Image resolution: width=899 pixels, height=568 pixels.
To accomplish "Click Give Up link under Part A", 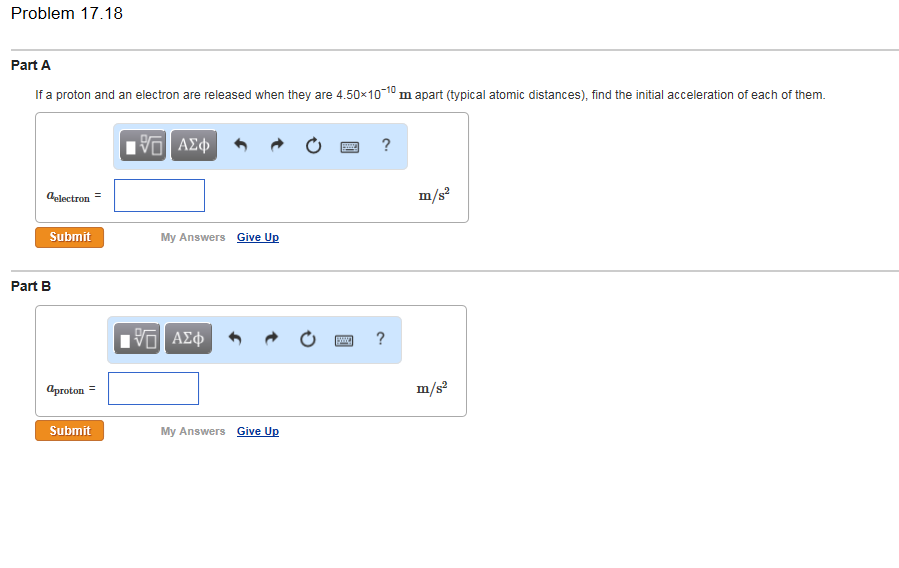I will [x=258, y=237].
